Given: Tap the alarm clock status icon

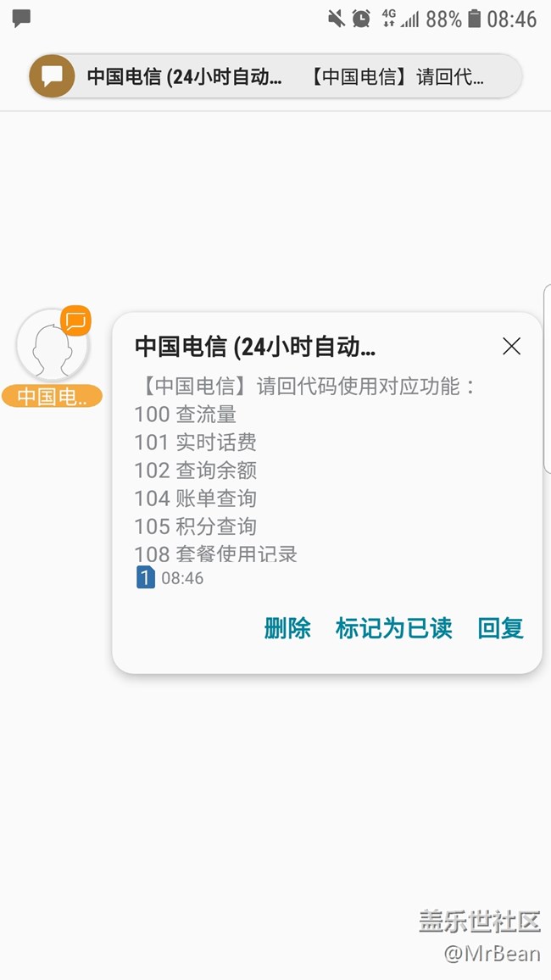Looking at the screenshot, I should pyautogui.click(x=362, y=18).
